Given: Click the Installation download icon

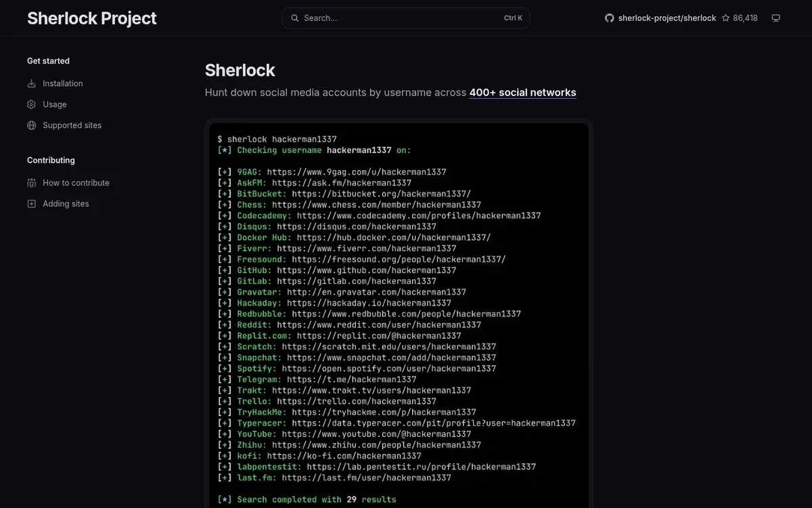Looking at the screenshot, I should 31,83.
